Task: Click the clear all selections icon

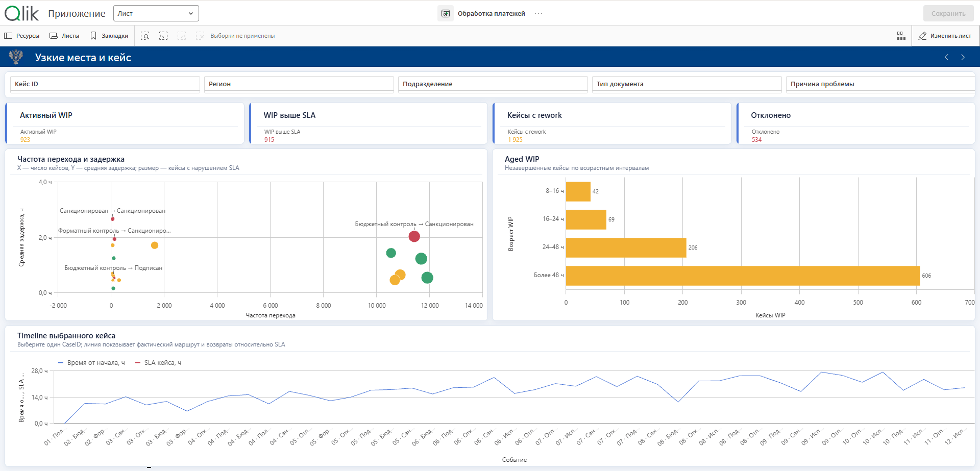Action: 200,36
